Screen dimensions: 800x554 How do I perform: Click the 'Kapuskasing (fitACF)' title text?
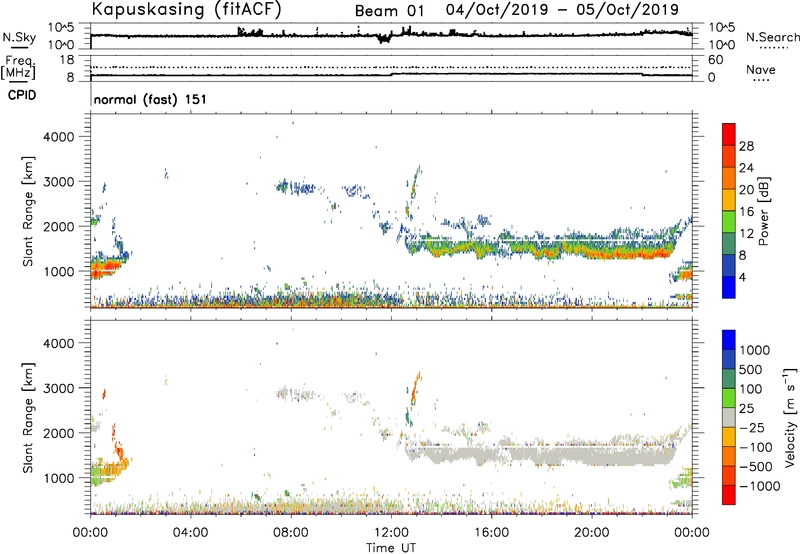click(186, 10)
